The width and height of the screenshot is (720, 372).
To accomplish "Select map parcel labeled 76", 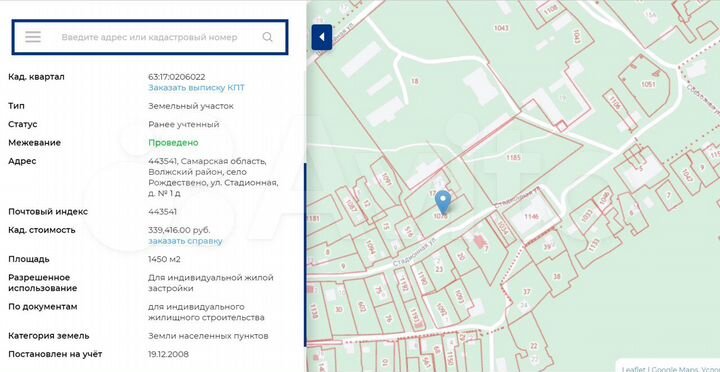I will click(x=388, y=319).
